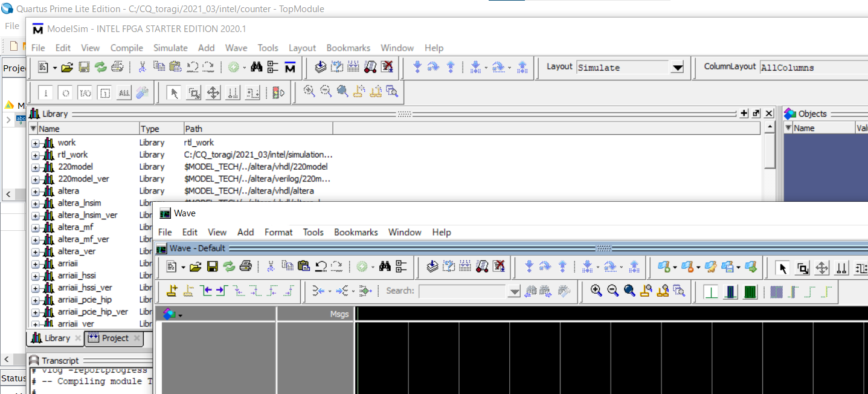
Task: Click the plus (zoom pane) button of Library panel
Action: [x=744, y=114]
